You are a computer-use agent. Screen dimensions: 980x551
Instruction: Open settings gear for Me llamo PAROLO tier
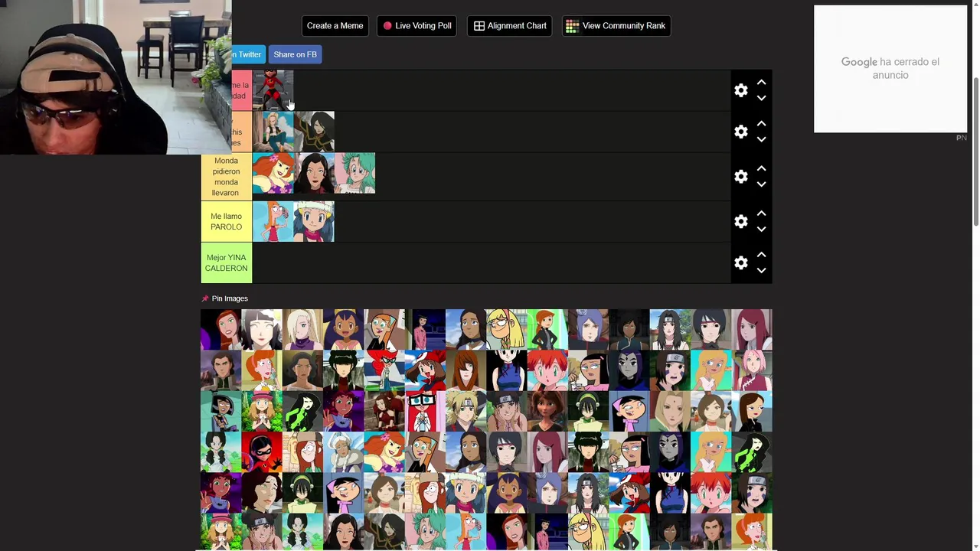click(x=740, y=221)
